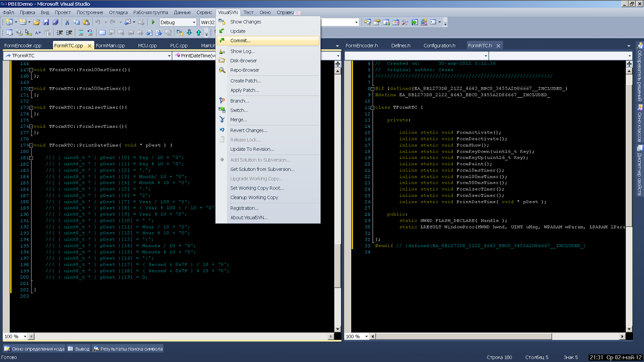The height and width of the screenshot is (362, 644).
Task: Open the Вывод output panel
Action: pyautogui.click(x=79, y=349)
